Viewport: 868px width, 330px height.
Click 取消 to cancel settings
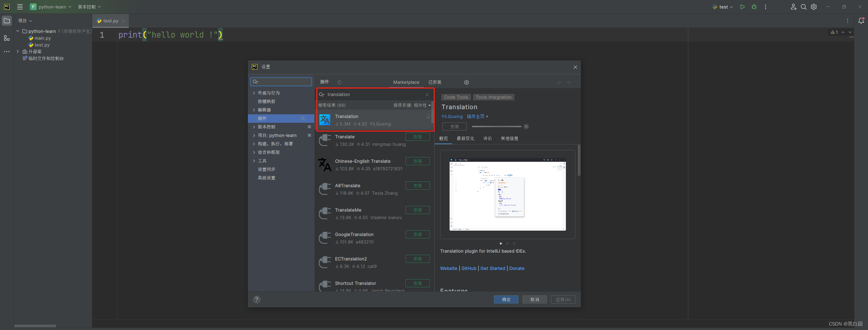pos(534,299)
